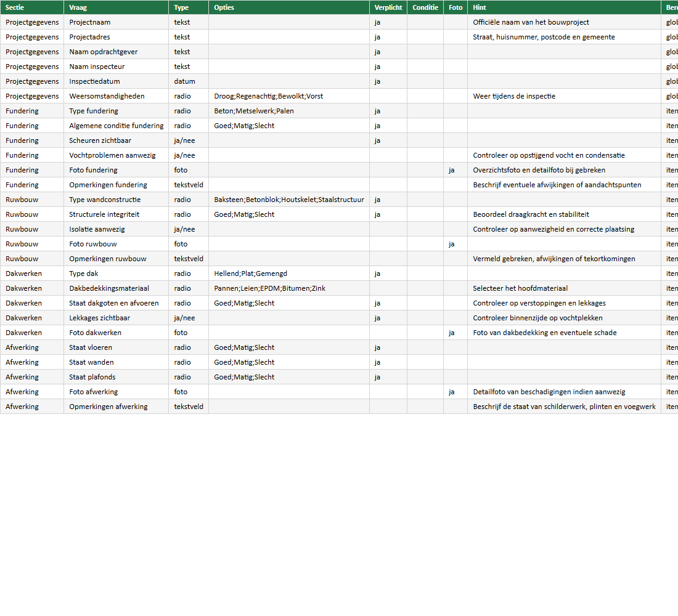Select the Verplicht column header

coord(386,7)
